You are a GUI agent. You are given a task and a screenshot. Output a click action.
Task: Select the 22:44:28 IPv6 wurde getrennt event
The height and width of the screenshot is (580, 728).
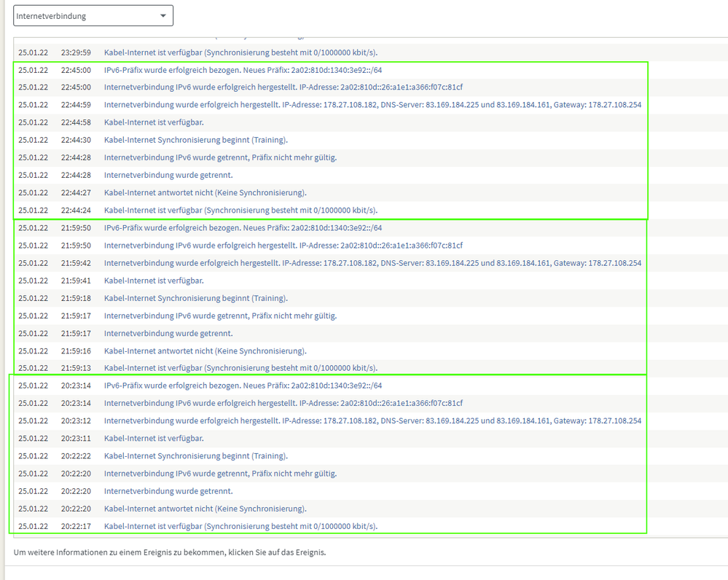(x=220, y=158)
